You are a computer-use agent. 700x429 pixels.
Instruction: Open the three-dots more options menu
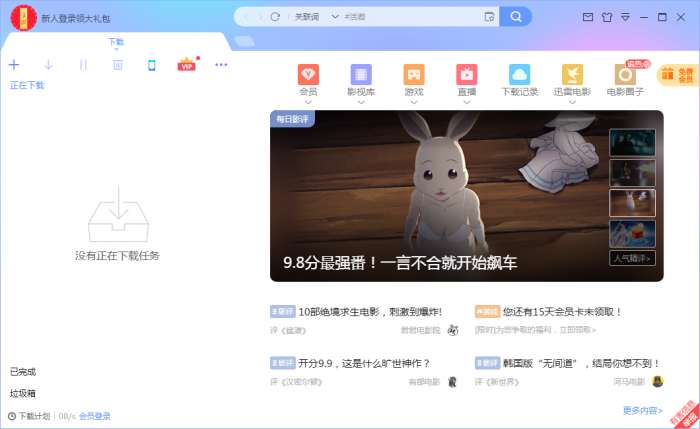coord(221,65)
